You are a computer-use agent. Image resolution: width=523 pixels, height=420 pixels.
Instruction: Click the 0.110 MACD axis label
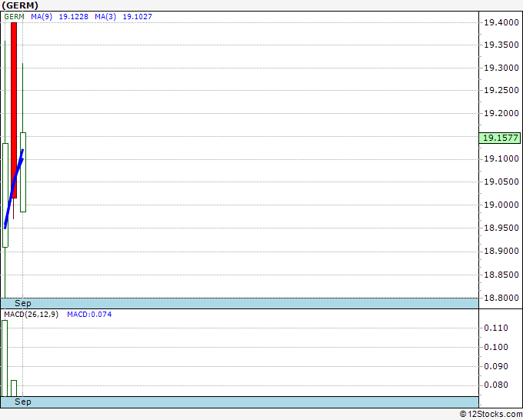[496, 328]
